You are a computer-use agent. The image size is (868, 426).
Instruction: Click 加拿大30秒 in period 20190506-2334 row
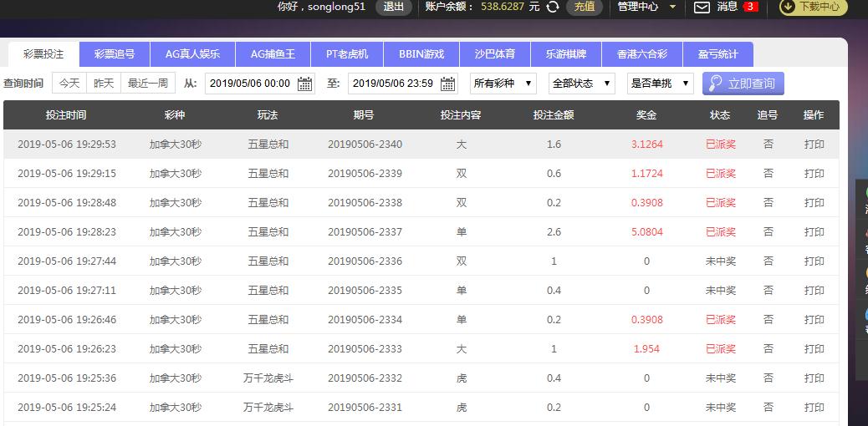click(176, 320)
